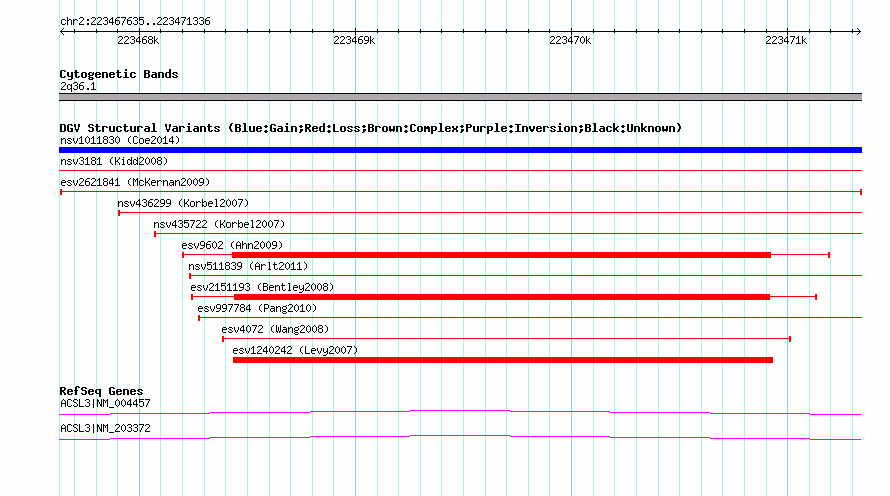Screen dimensions: 890x496
Task: Click the Cytogenetic Bands track title
Action: point(119,74)
